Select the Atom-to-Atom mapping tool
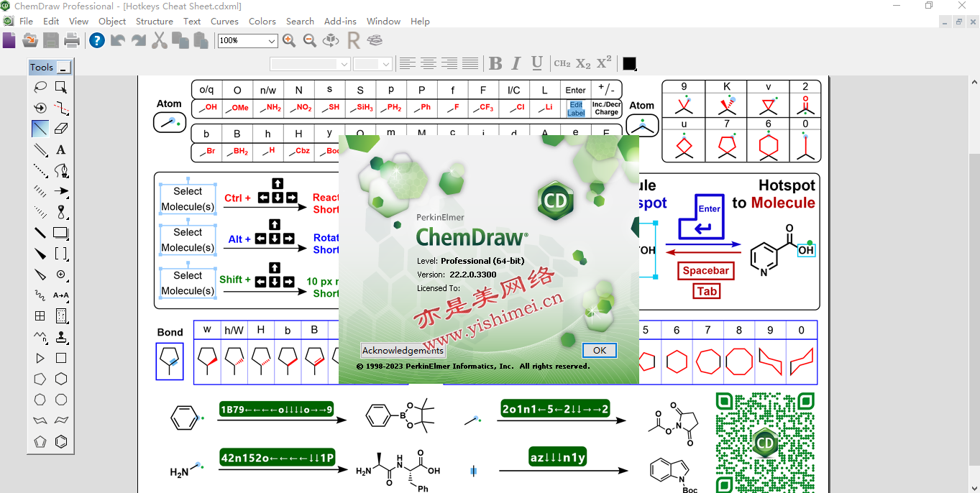This screenshot has height=493, width=980. click(61, 295)
